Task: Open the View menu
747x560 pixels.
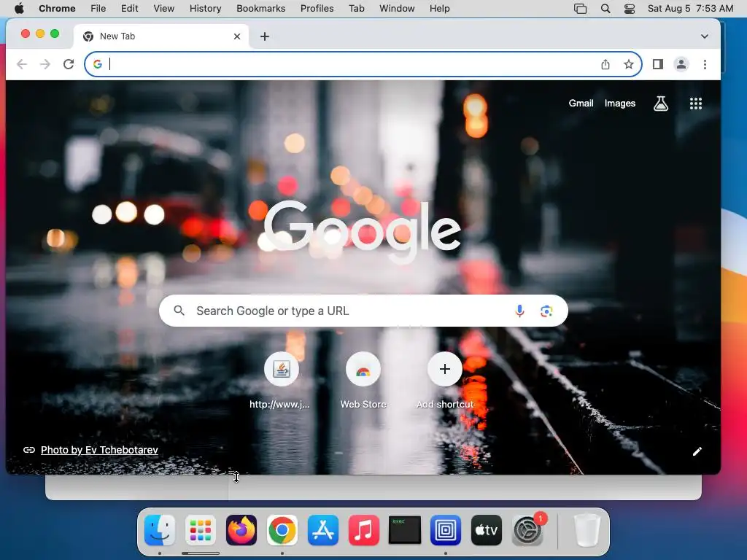Action: (164, 9)
